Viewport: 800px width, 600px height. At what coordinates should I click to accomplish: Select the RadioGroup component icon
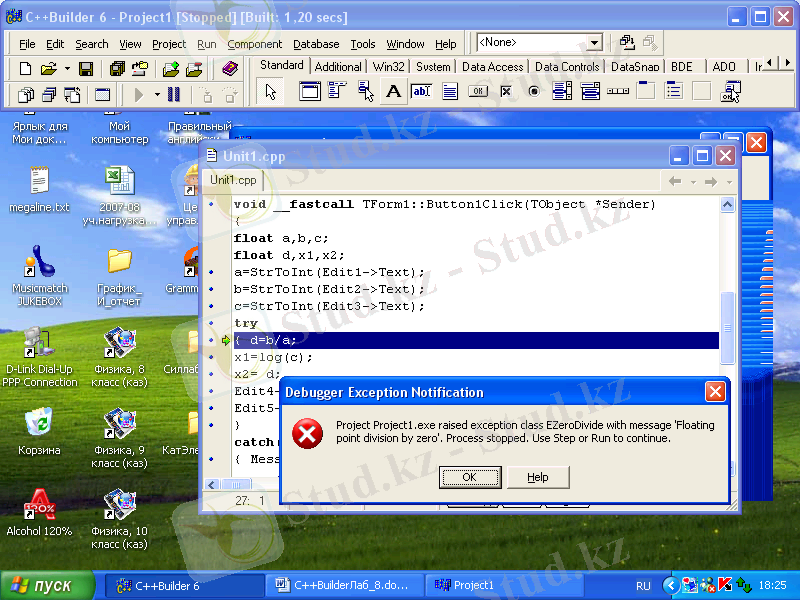tap(674, 92)
